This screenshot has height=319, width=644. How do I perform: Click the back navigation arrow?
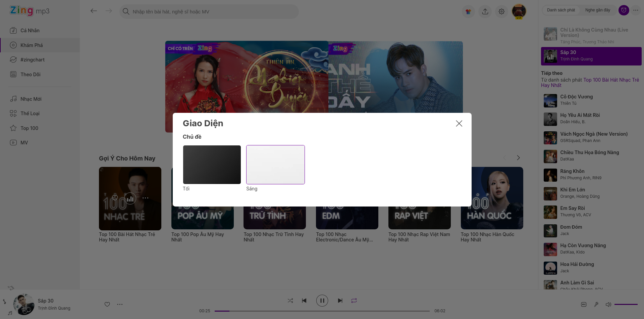tap(94, 11)
